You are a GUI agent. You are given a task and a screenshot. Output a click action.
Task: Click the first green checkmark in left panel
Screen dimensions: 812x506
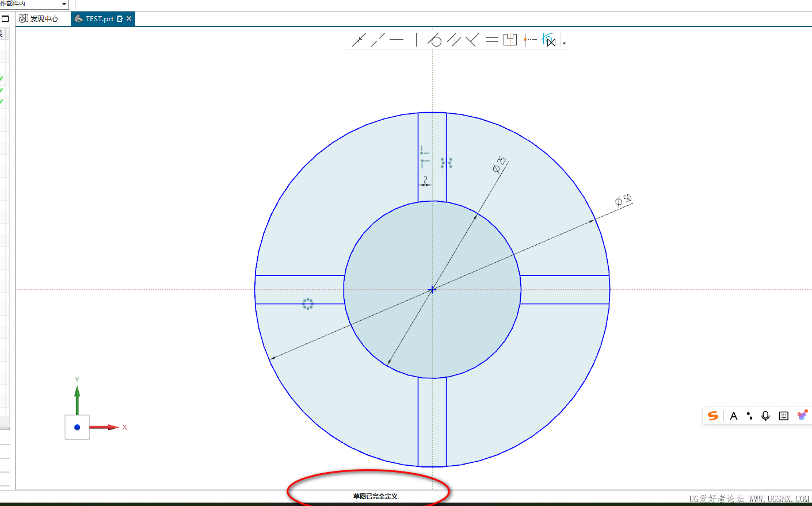click(x=2, y=79)
